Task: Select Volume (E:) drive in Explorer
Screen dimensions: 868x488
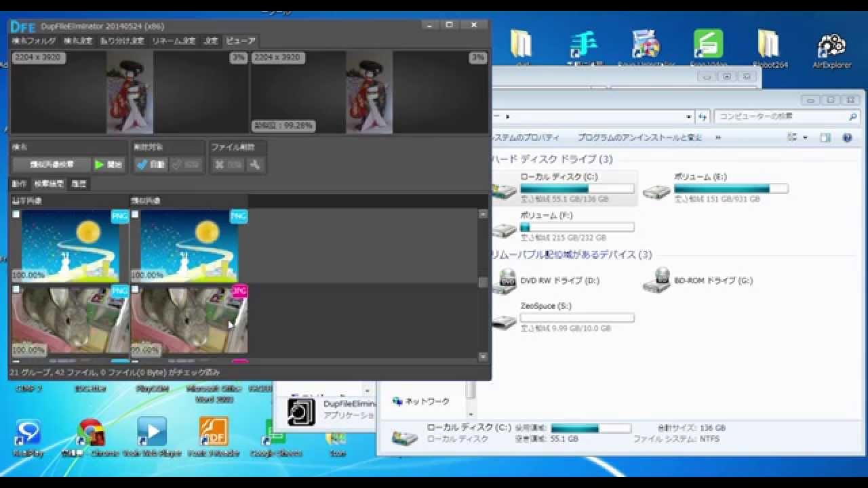Action: (x=715, y=188)
